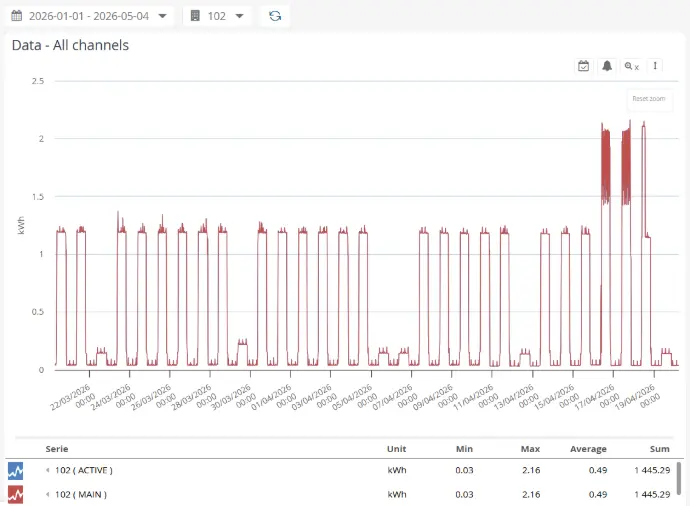The width and height of the screenshot is (690, 506).
Task: Click the Serie column header
Action: coord(57,449)
